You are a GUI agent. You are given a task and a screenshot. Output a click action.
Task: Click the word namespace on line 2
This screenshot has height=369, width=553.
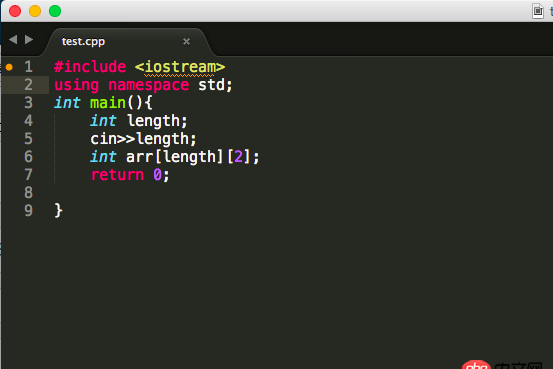[148, 85]
